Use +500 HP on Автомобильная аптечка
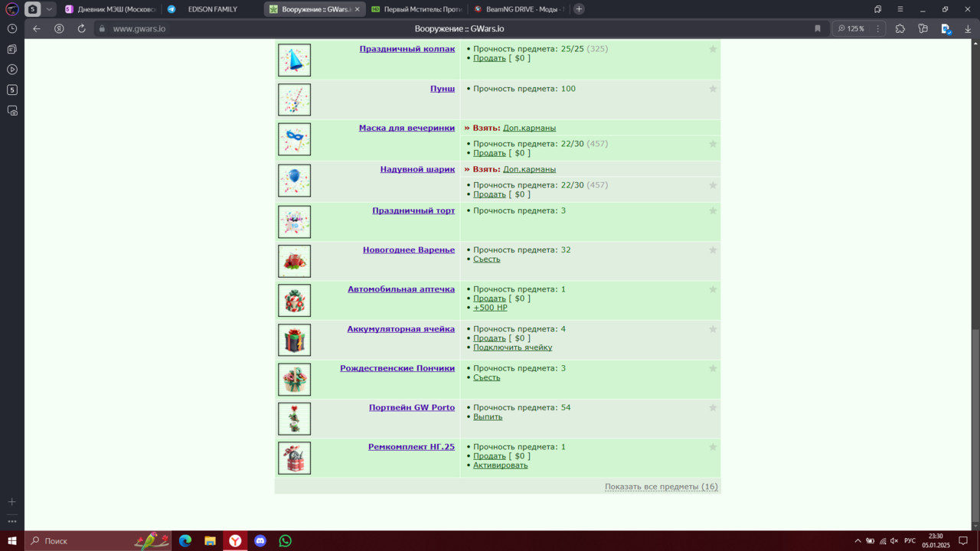Image resolution: width=980 pixels, height=551 pixels. click(x=490, y=308)
